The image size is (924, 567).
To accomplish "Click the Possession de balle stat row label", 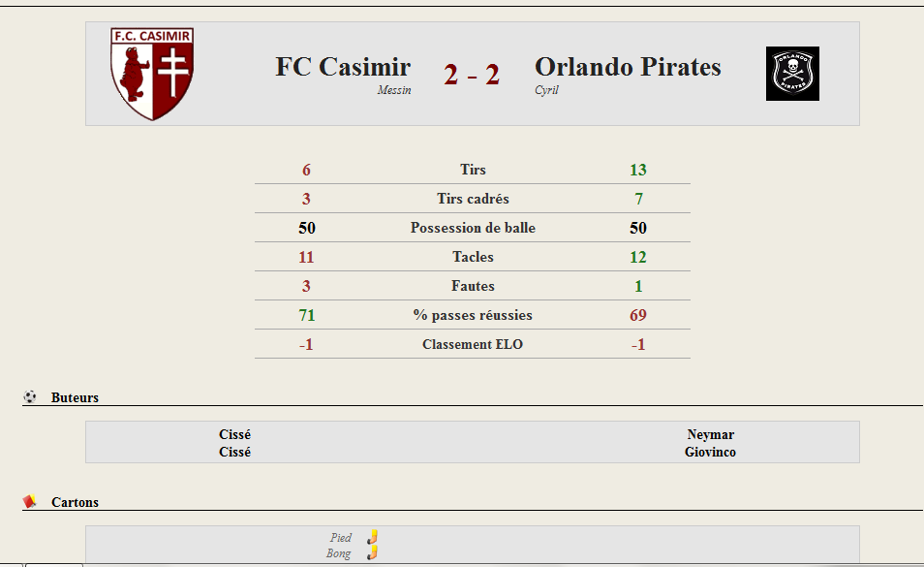I will tap(473, 228).
